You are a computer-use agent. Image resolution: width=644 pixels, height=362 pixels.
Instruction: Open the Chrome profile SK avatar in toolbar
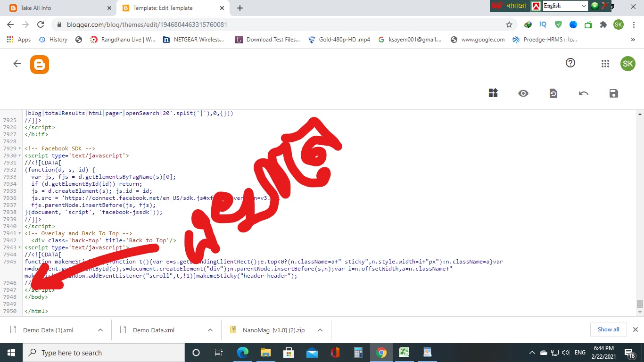pos(618,25)
